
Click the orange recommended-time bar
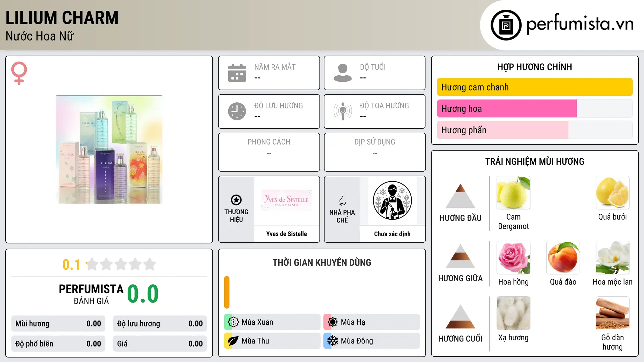[x=227, y=292]
